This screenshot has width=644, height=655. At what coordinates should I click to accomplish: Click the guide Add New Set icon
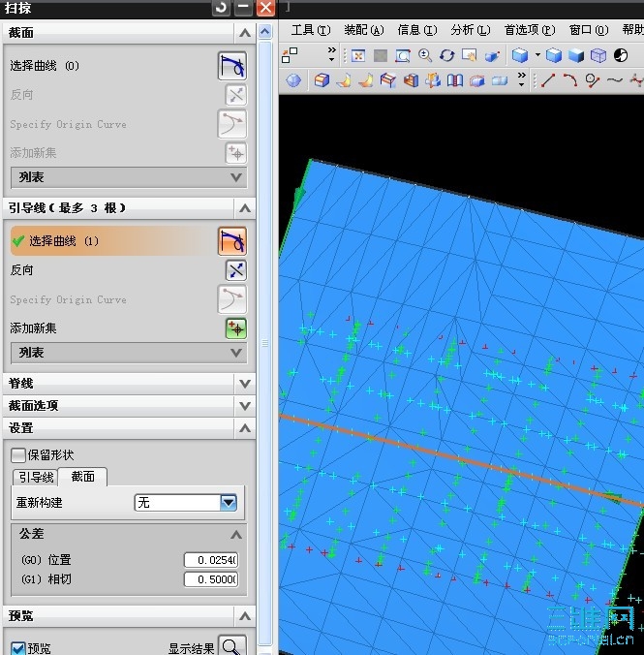pyautogui.click(x=236, y=328)
